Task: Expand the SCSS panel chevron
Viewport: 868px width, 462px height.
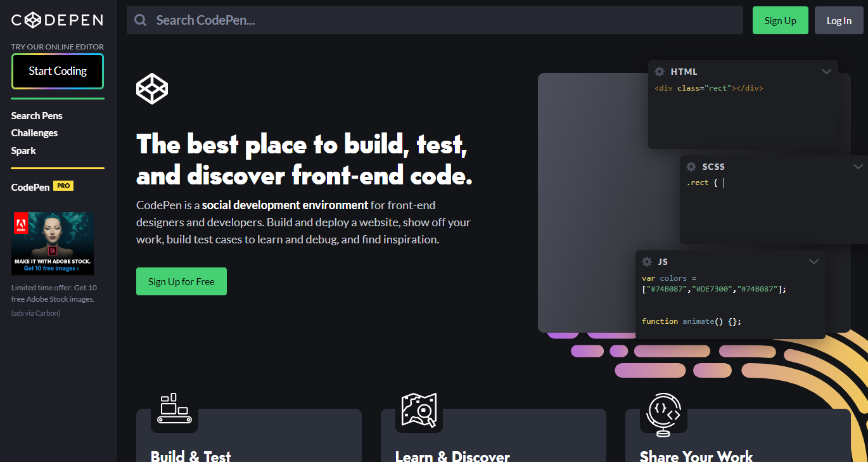Action: [x=858, y=167]
